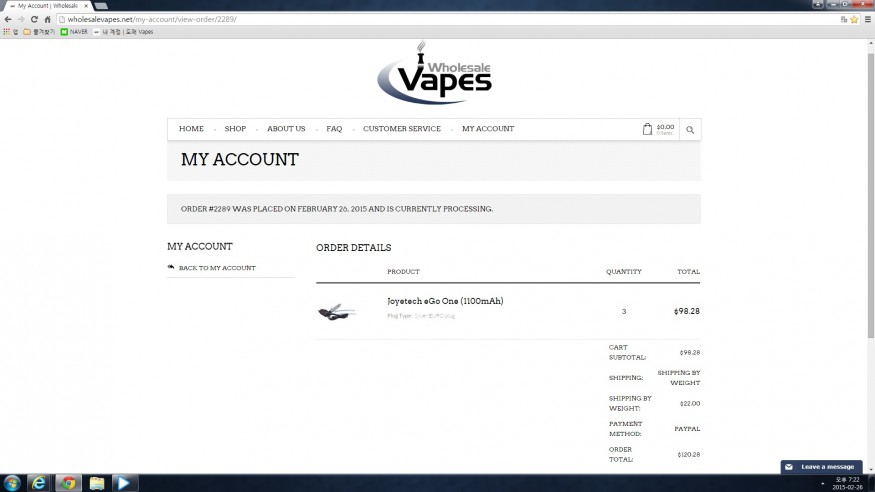
Task: Go back with the browser back arrow
Action: pos(8,19)
